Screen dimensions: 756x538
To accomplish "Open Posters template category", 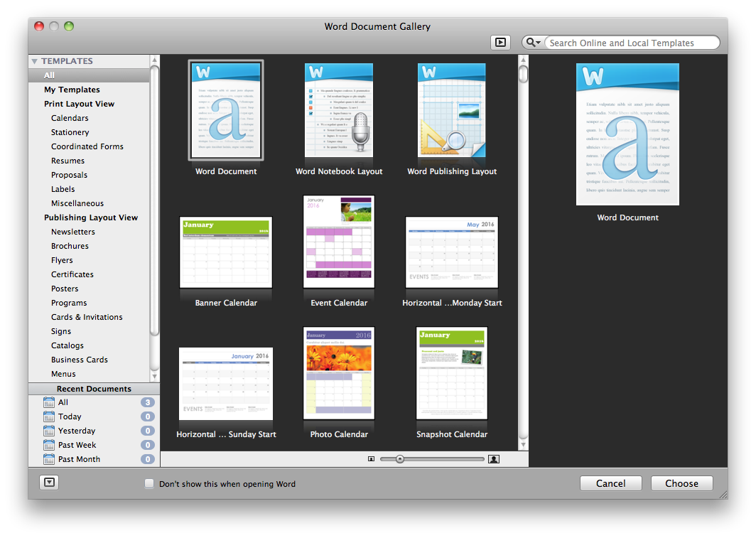I will tap(65, 289).
